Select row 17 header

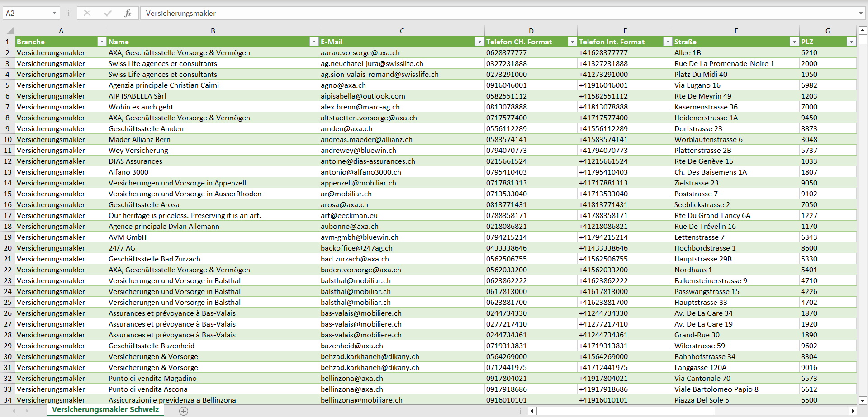(x=8, y=216)
